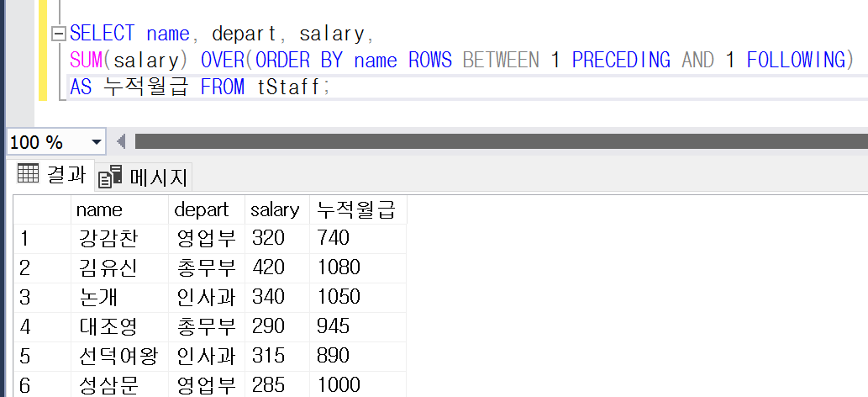Click the SUM function in the query
The height and width of the screenshot is (397, 868).
[87, 60]
